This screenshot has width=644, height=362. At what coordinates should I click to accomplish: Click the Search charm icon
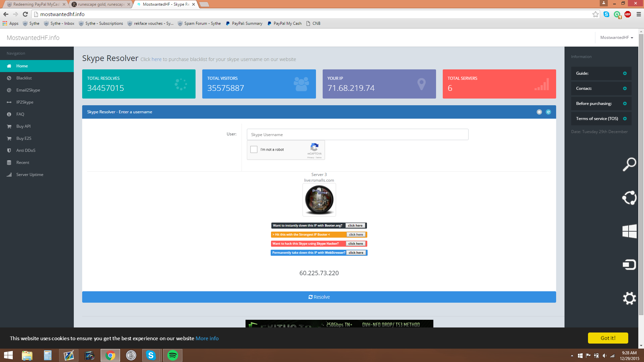point(629,164)
